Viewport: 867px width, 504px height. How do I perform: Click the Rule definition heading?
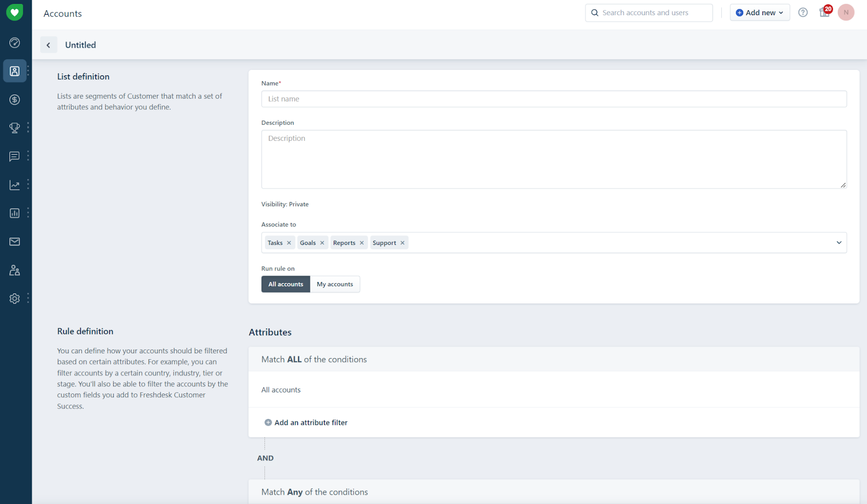(86, 331)
